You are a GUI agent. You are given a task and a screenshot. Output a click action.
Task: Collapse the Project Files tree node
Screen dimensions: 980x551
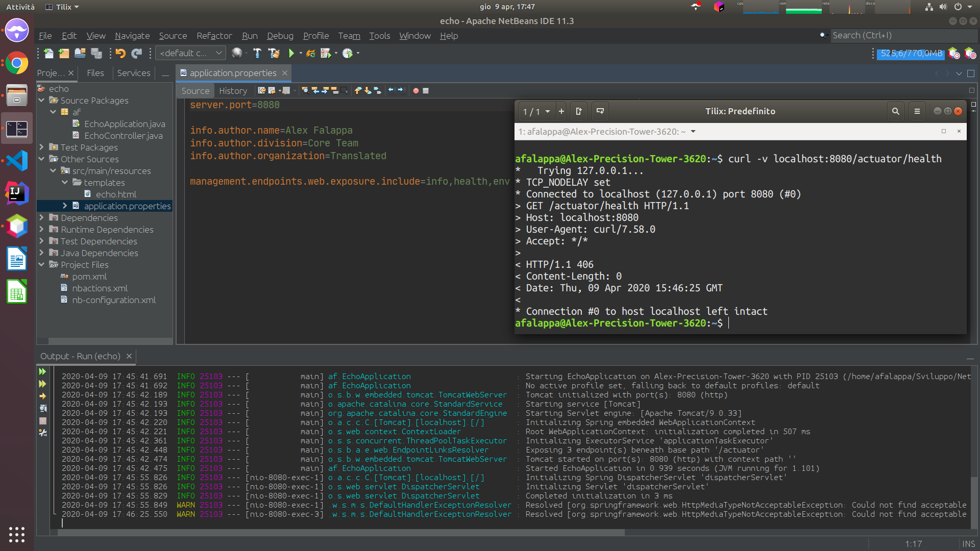click(42, 264)
